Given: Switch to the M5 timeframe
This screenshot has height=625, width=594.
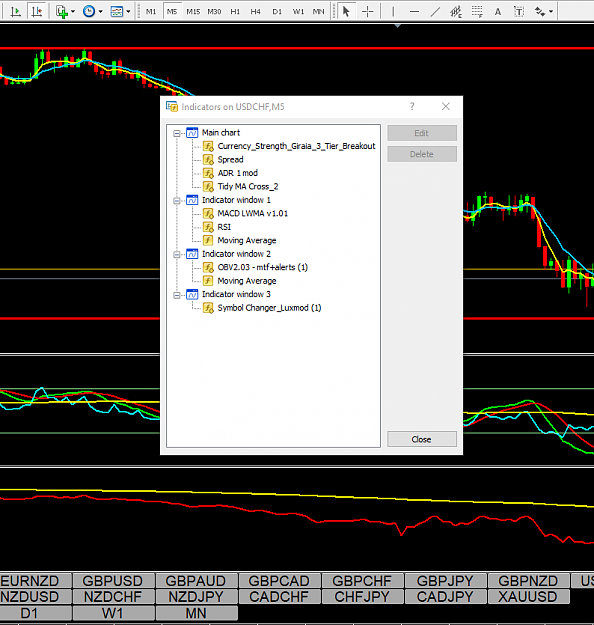Looking at the screenshot, I should pos(172,12).
